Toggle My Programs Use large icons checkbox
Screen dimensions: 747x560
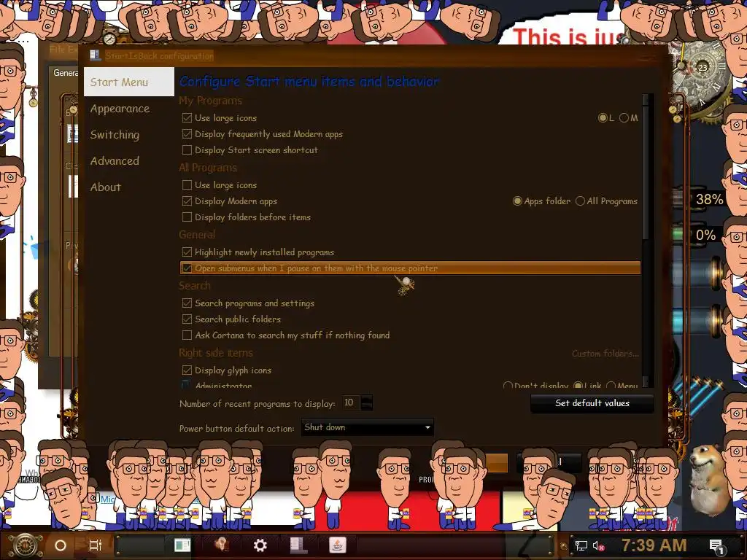click(x=187, y=117)
